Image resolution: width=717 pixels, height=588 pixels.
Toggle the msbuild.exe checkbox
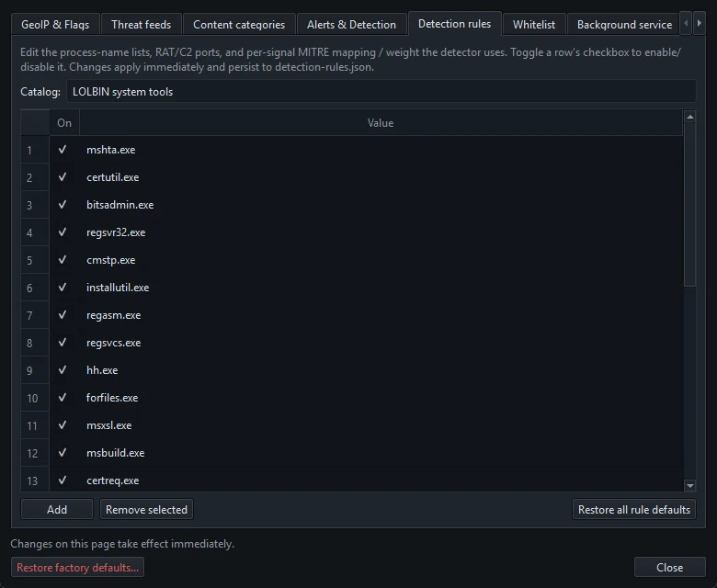pyautogui.click(x=63, y=453)
